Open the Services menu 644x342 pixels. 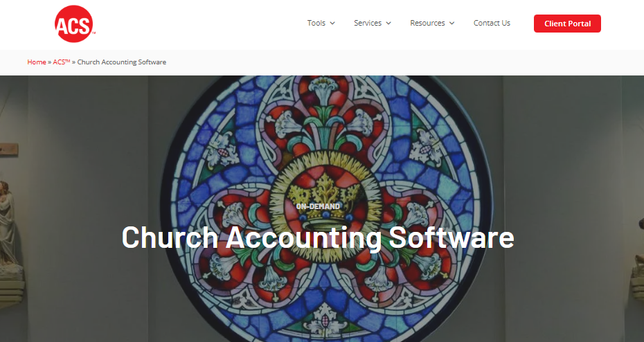tap(368, 23)
